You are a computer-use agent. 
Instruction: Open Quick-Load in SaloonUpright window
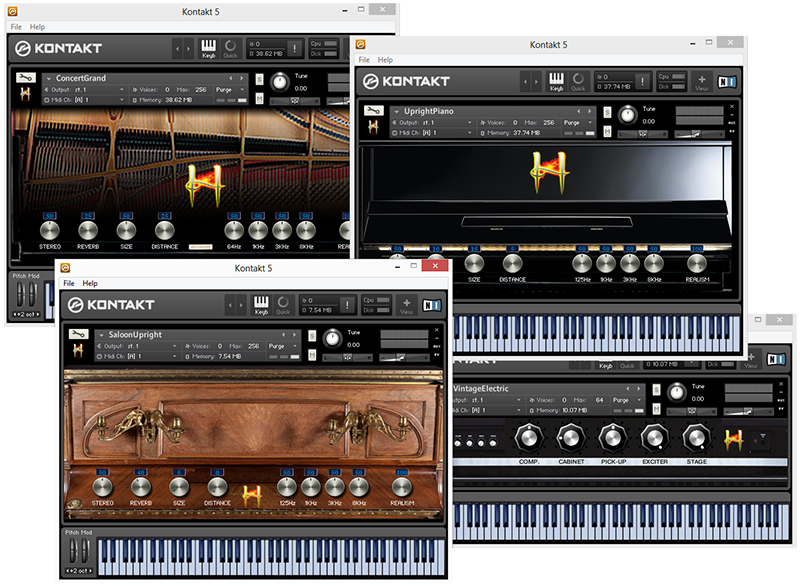pyautogui.click(x=283, y=305)
